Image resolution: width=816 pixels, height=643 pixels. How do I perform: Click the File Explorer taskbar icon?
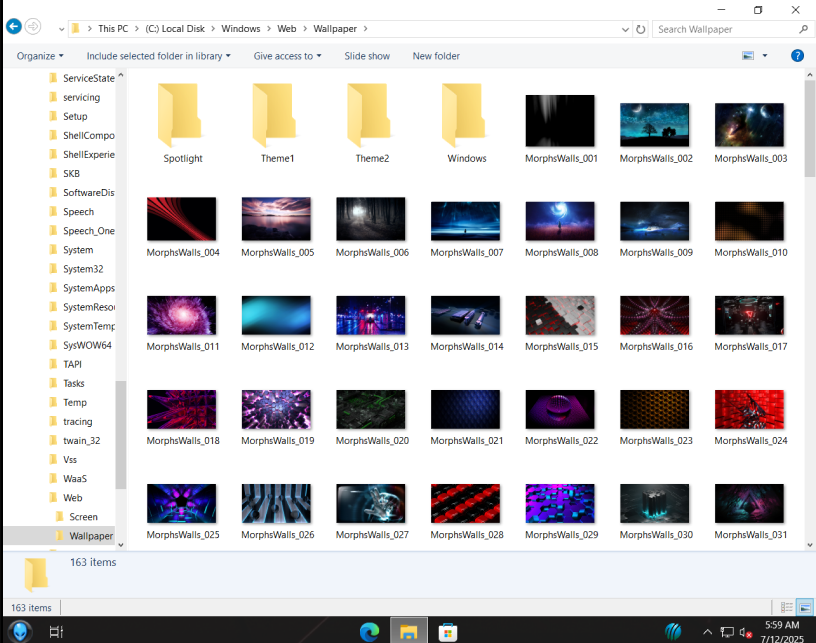pyautogui.click(x=409, y=632)
